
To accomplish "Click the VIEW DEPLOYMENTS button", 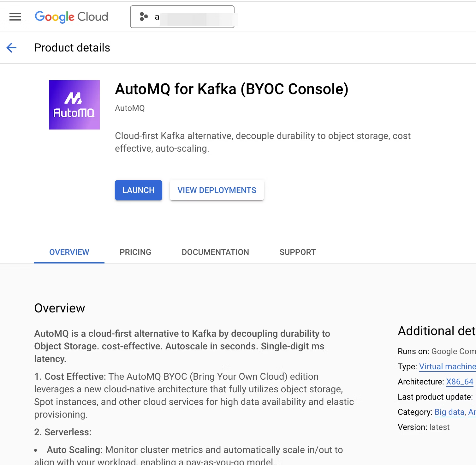I will click(217, 190).
